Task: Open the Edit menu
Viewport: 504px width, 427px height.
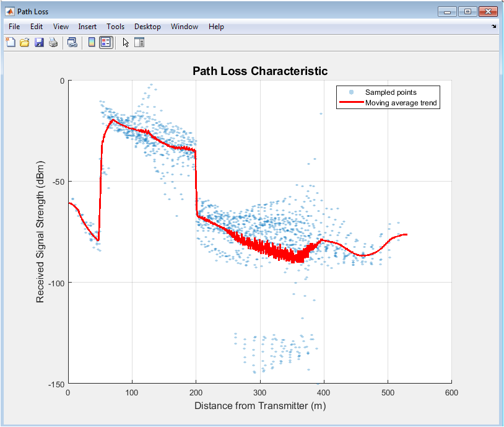Action: click(x=37, y=27)
